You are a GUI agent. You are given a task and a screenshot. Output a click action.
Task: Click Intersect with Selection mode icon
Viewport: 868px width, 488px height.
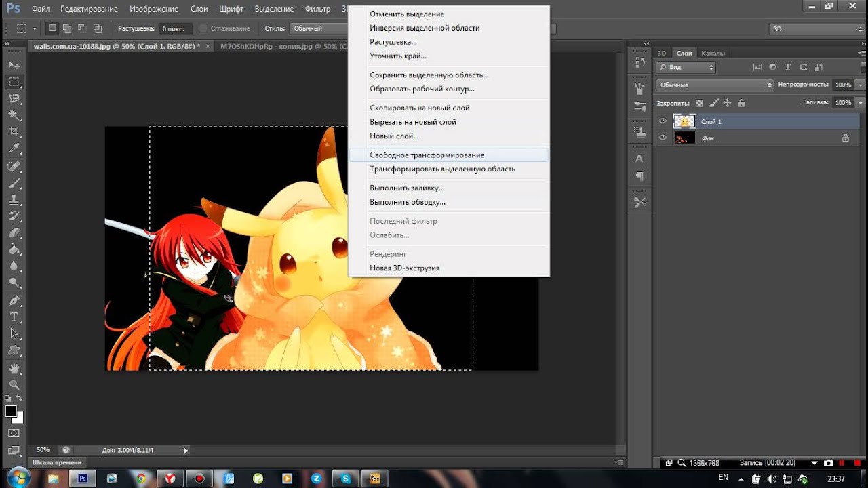[98, 28]
